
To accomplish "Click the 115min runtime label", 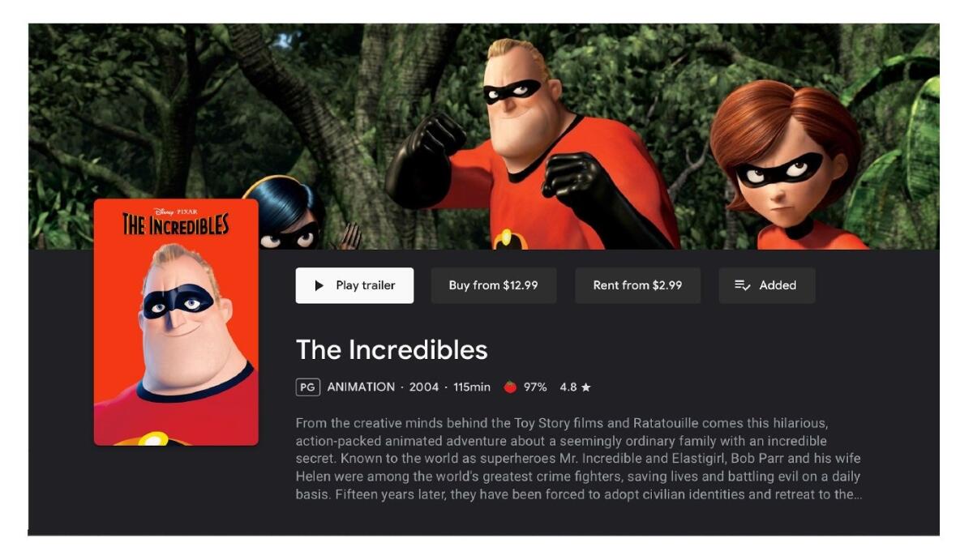I will pos(472,387).
